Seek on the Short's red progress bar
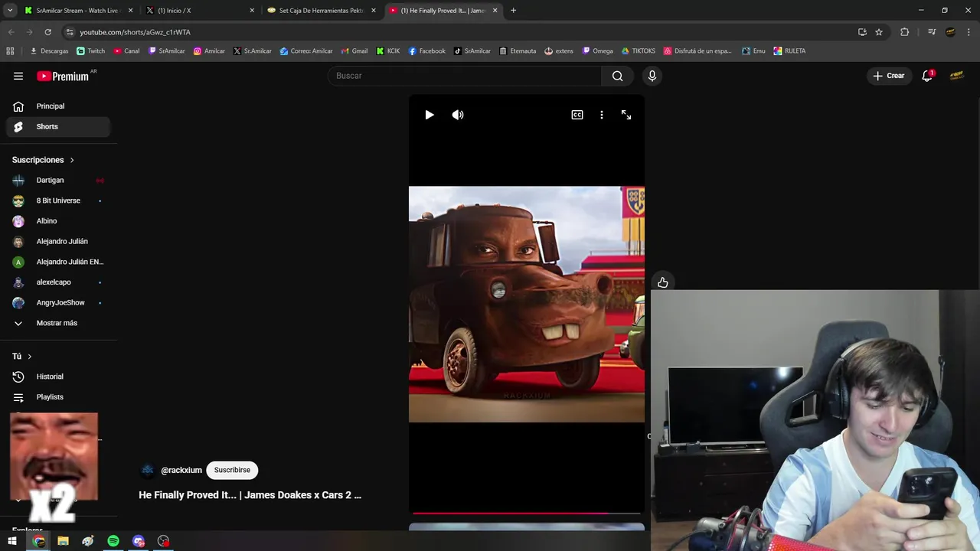 [x=527, y=514]
